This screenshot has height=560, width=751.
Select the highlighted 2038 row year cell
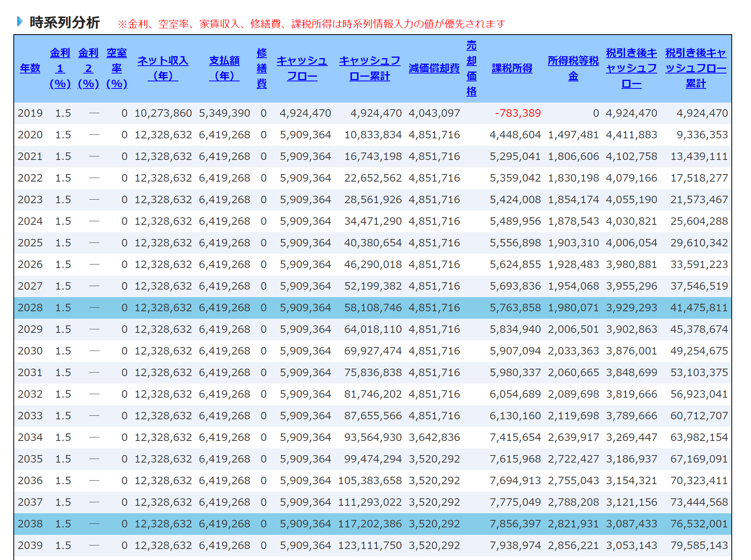[x=30, y=524]
